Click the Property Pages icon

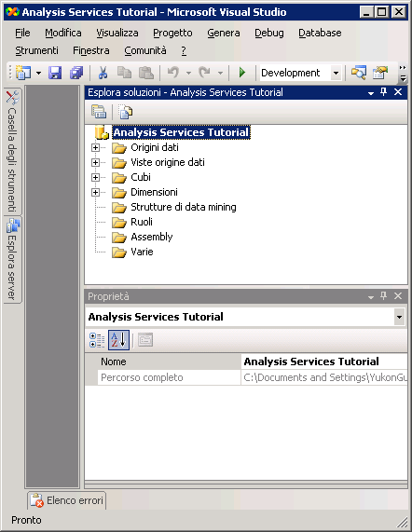point(145,340)
